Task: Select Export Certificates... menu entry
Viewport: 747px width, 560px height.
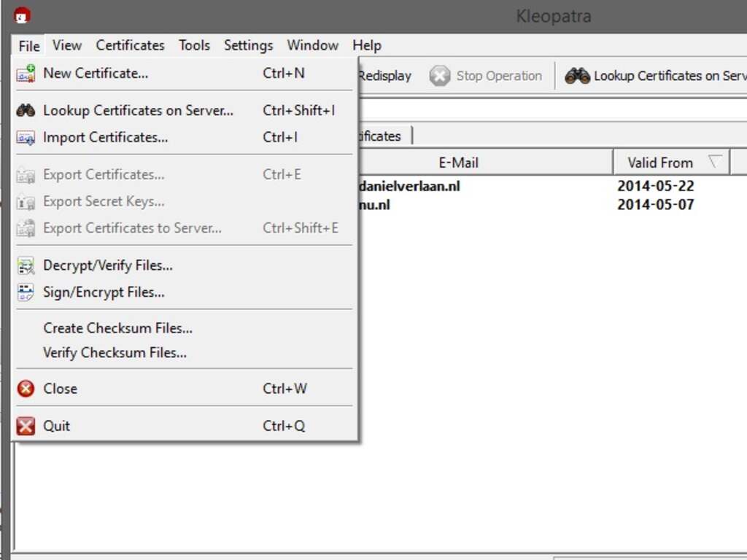Action: 185,175
